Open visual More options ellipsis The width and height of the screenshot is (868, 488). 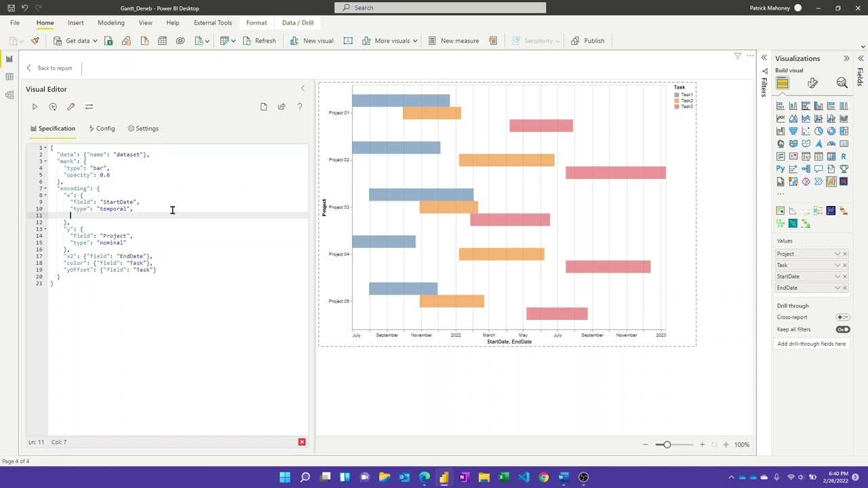(x=750, y=56)
